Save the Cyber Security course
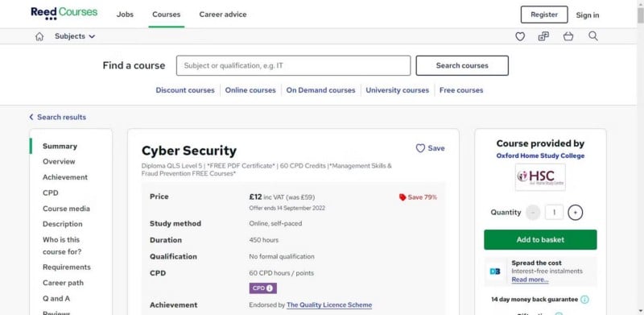The height and width of the screenshot is (315, 644). [x=430, y=148]
